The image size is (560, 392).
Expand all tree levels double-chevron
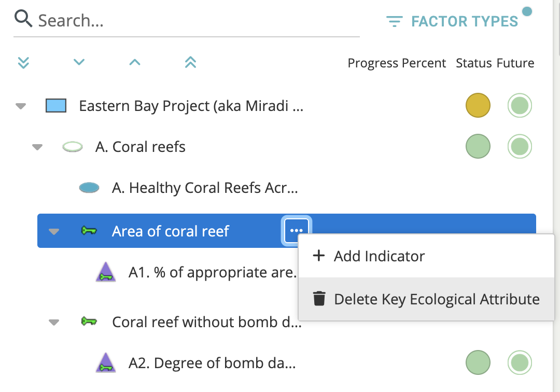[x=23, y=63]
